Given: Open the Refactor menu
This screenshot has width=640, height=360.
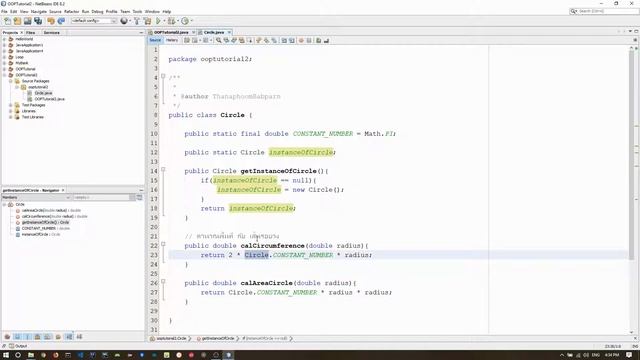Looking at the screenshot, I should (x=71, y=11).
